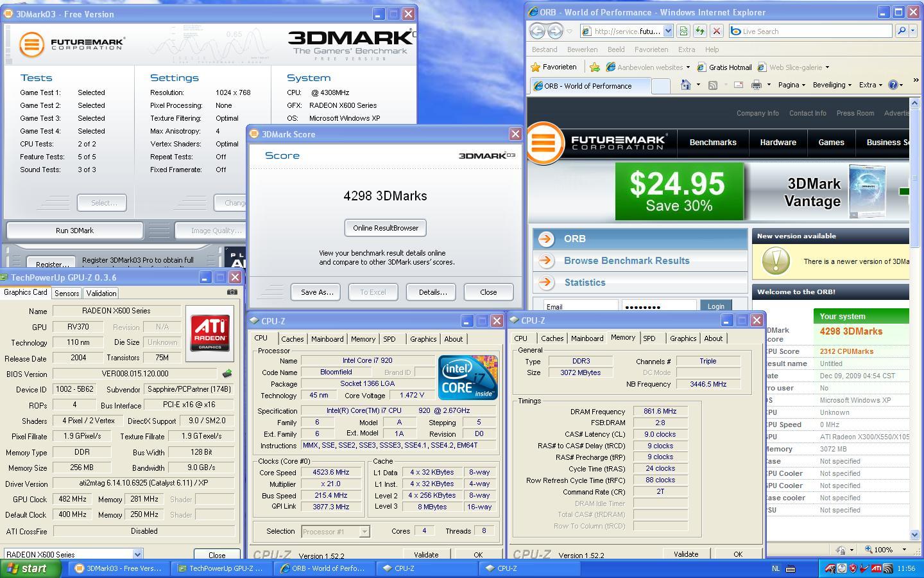This screenshot has height=578, width=924.
Task: Click Hardware in the Futuremark site navigation
Action: point(778,143)
